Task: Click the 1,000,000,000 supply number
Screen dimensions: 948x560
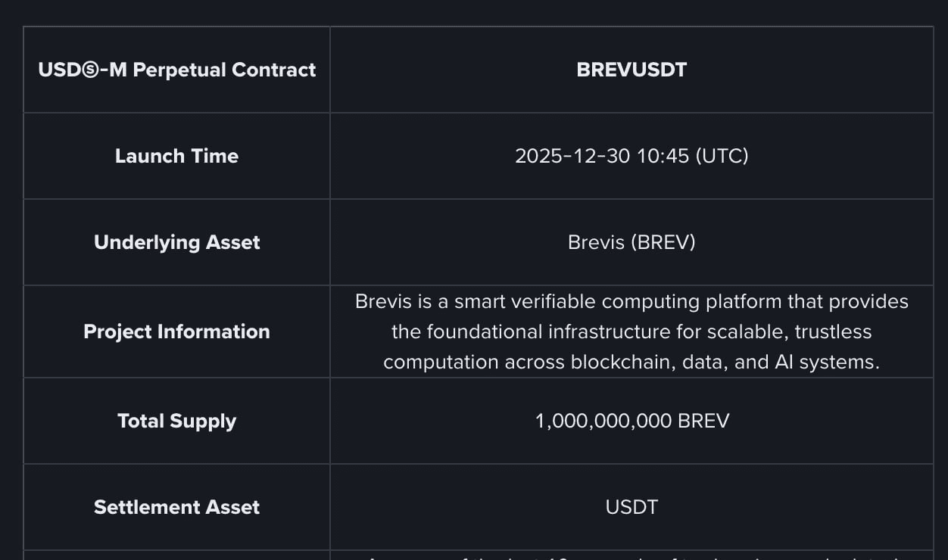Action: pyautogui.click(x=603, y=421)
